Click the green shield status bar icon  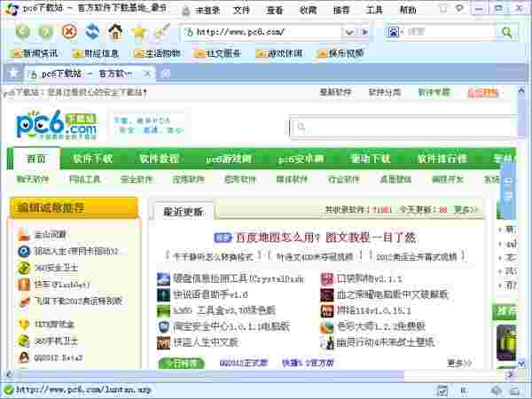point(9,390)
